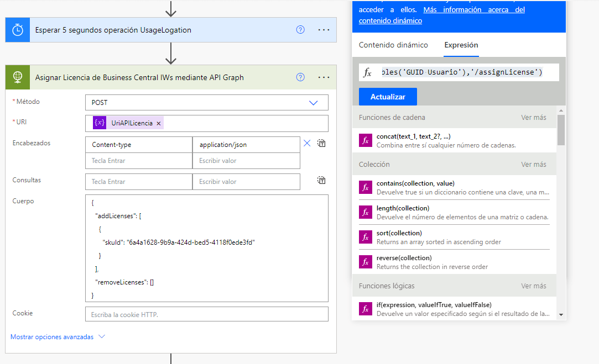599x364 pixels.
Task: Switch Consultas to text mode icon
Action: click(x=321, y=180)
